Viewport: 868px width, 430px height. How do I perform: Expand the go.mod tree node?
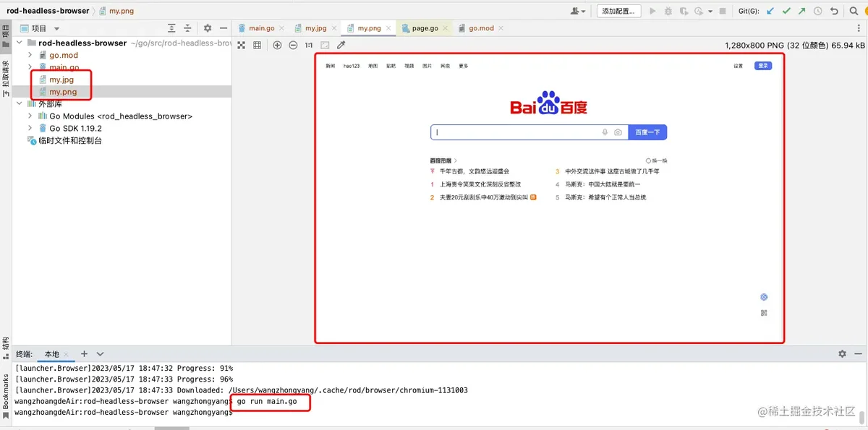point(30,55)
